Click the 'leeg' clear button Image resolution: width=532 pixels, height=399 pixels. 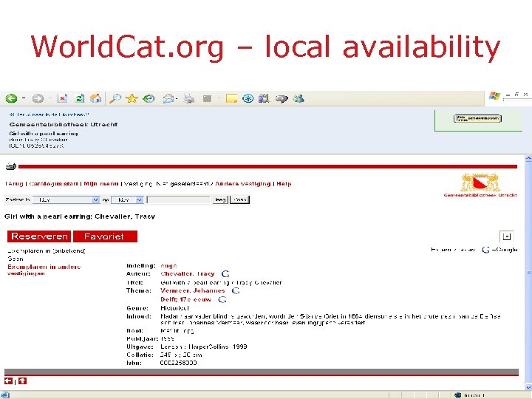tap(220, 199)
